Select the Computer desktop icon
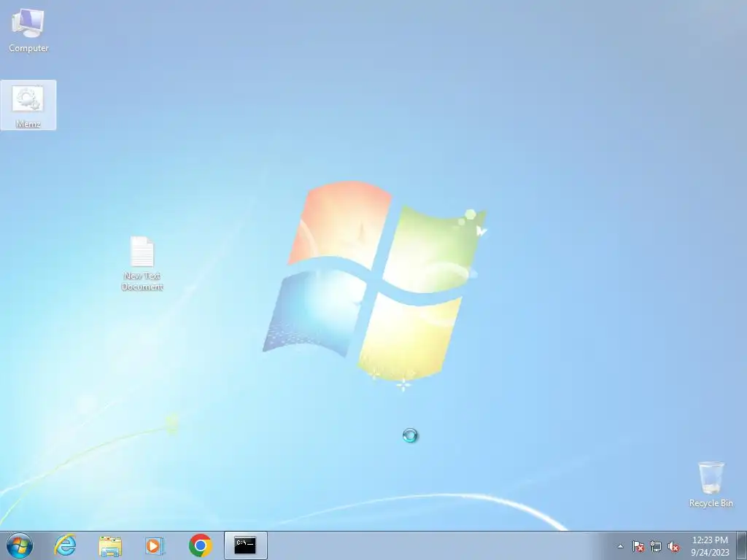The width and height of the screenshot is (747, 560). tap(28, 30)
